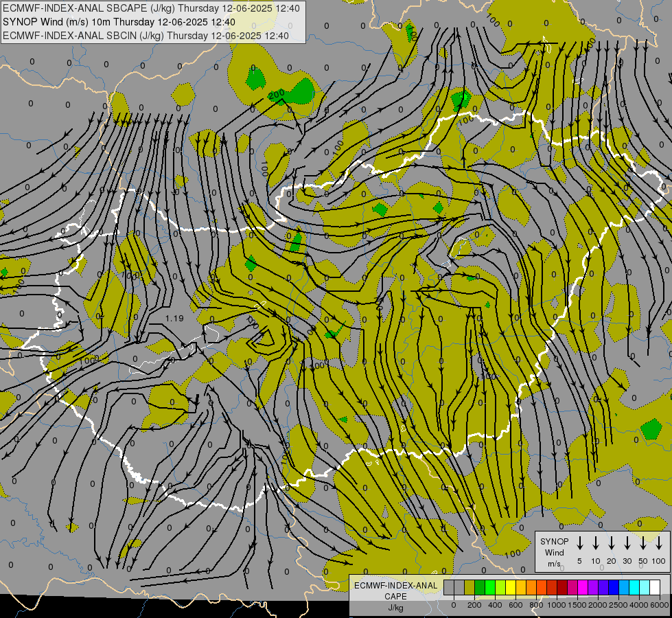
Task: Click the 800 tick label in CAPE legend
Action: (536, 605)
